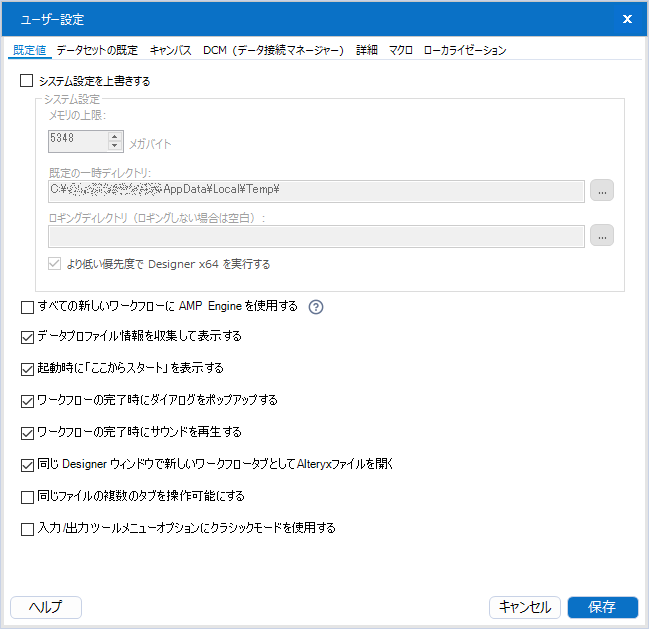Disable ワークフローの完了時にダイアログをポップアップする

(27, 400)
